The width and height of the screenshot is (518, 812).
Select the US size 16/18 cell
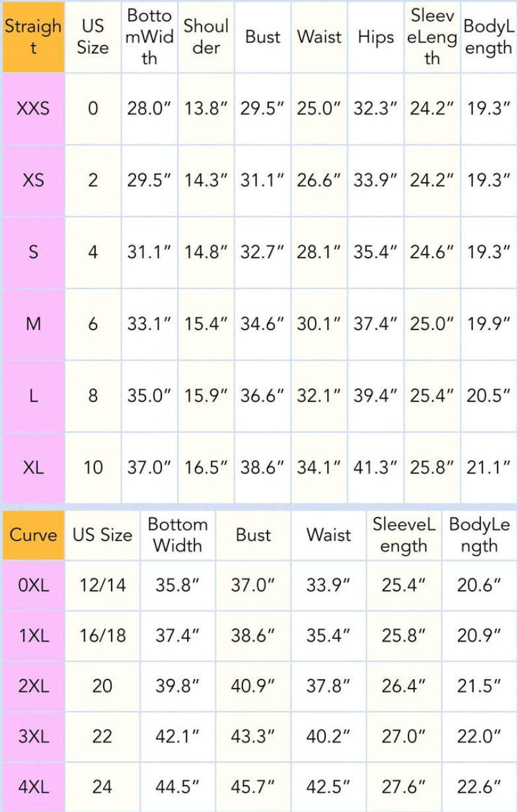point(102,636)
